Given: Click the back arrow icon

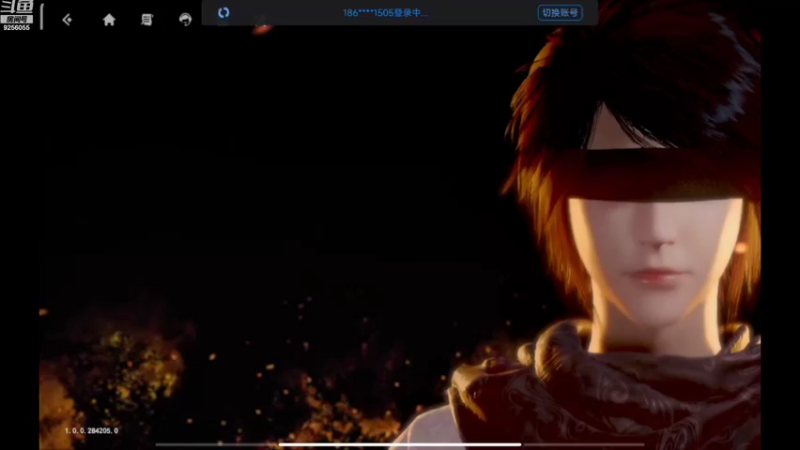Looking at the screenshot, I should point(67,20).
